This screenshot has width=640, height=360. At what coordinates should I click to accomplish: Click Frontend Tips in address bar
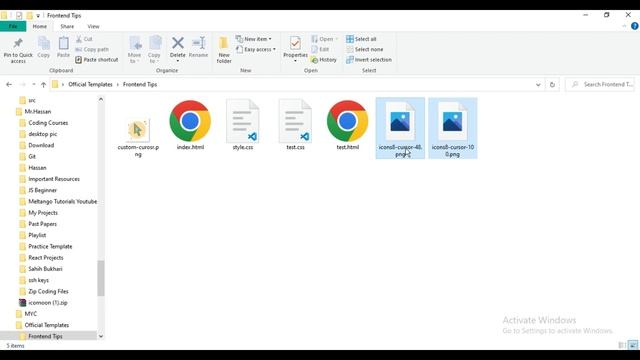(x=140, y=84)
